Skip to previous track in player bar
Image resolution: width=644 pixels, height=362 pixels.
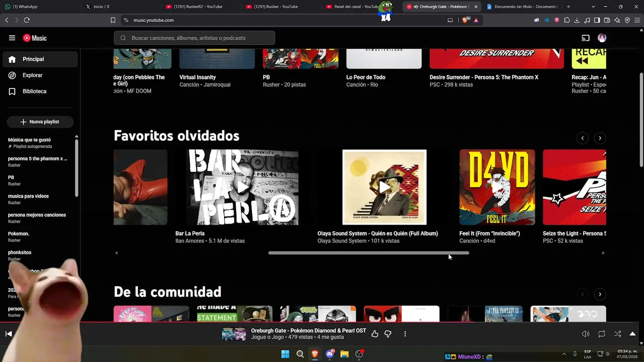pos(9,334)
